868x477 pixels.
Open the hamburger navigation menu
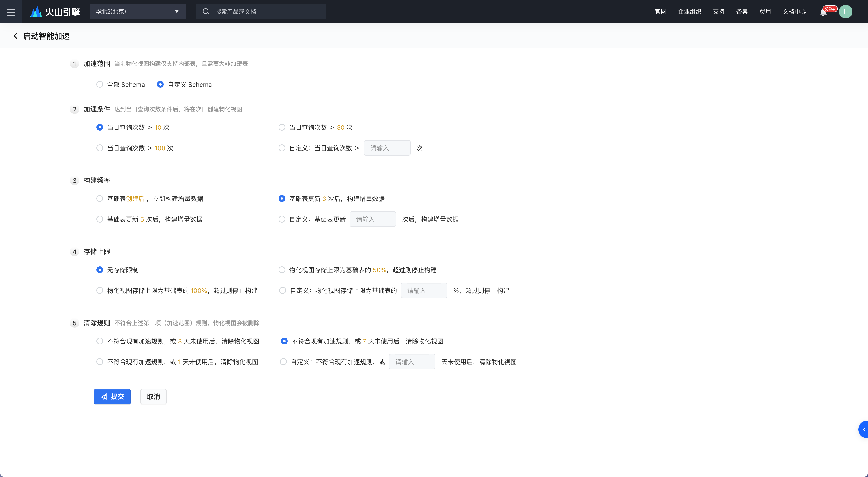click(x=11, y=12)
